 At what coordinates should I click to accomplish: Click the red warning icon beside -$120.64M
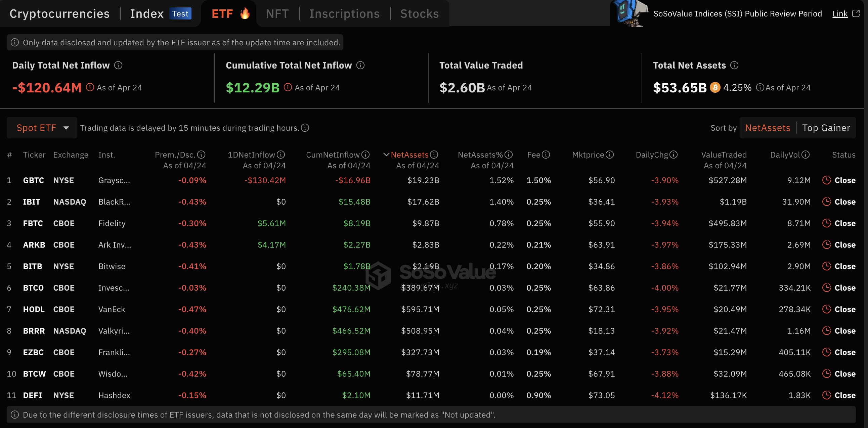[x=90, y=87]
